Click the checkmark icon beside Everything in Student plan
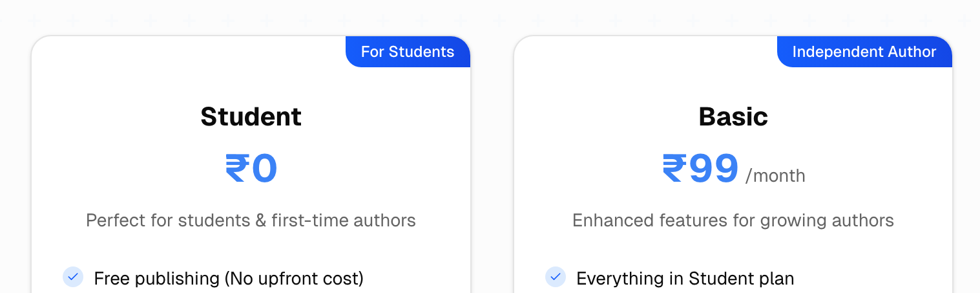The image size is (980, 293). [x=556, y=277]
